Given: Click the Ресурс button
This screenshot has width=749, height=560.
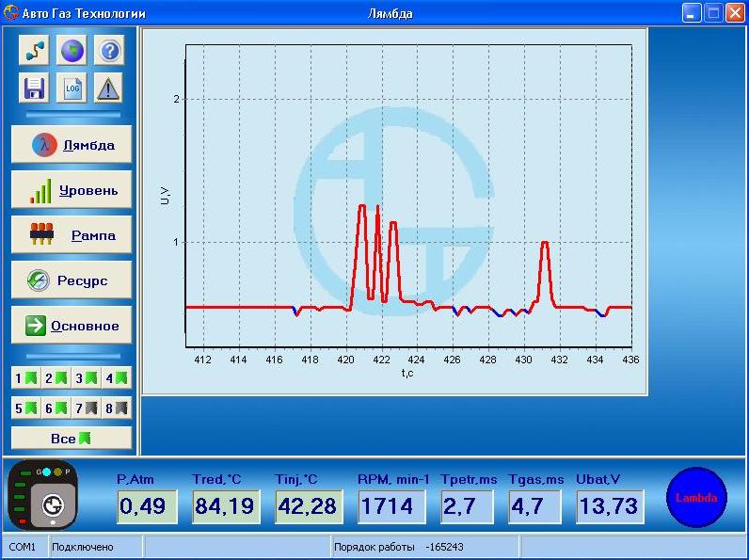Looking at the screenshot, I should [72, 280].
